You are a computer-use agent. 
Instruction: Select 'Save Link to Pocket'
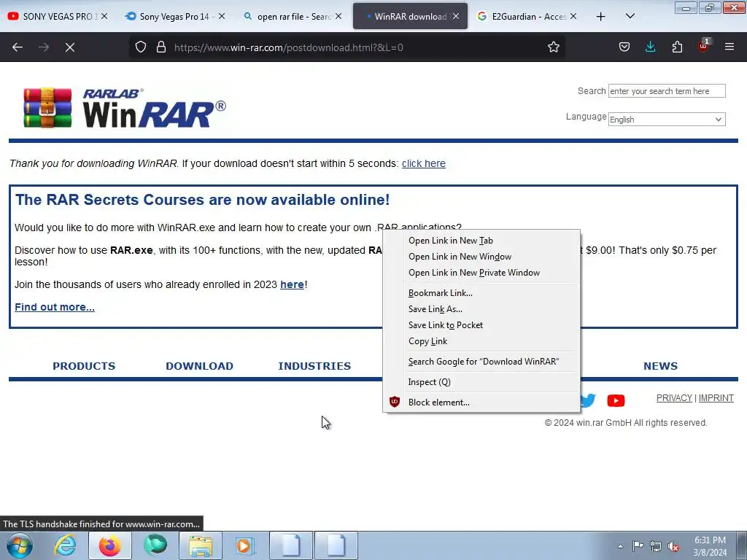tap(481, 325)
